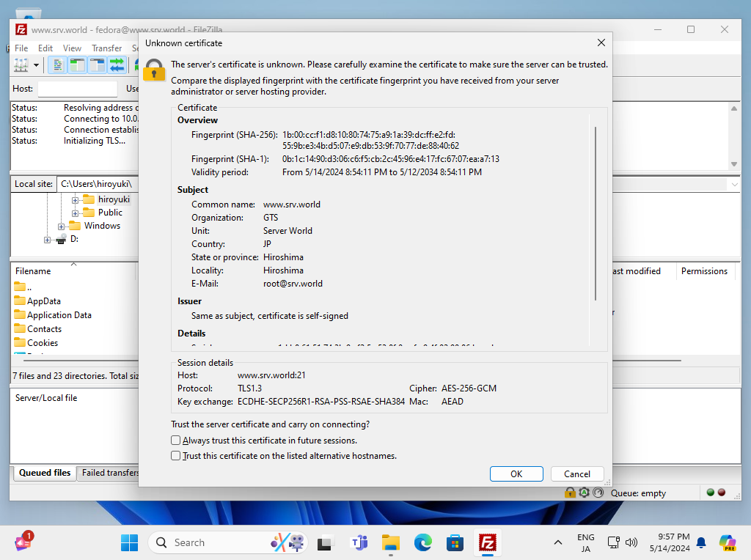Select the D: drive in local tree
Viewport: 751px width, 560px height.
[74, 239]
